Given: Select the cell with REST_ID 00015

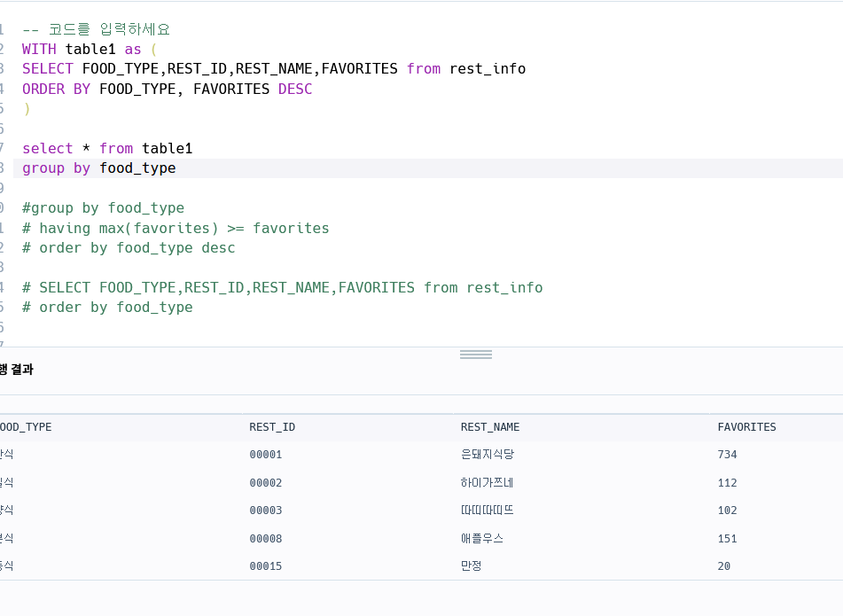Looking at the screenshot, I should click(x=266, y=566).
